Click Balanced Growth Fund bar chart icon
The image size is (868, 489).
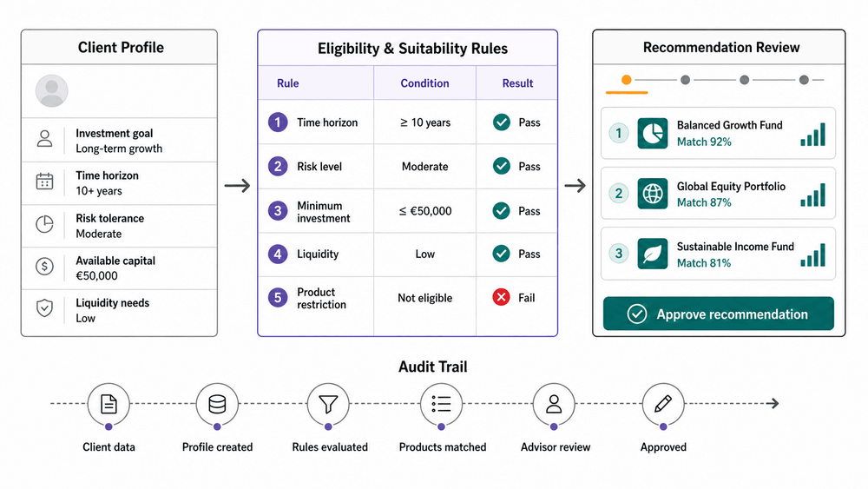coord(812,134)
